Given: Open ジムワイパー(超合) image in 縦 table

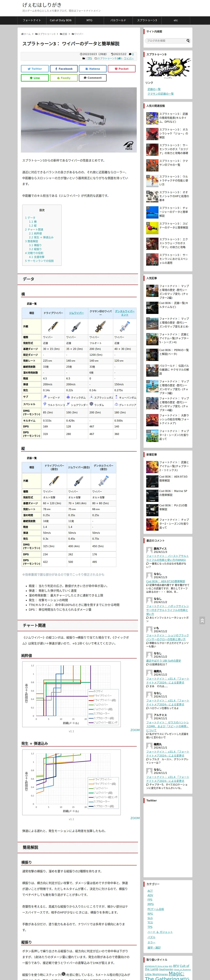Looking at the screenshot, I should point(79,481).
